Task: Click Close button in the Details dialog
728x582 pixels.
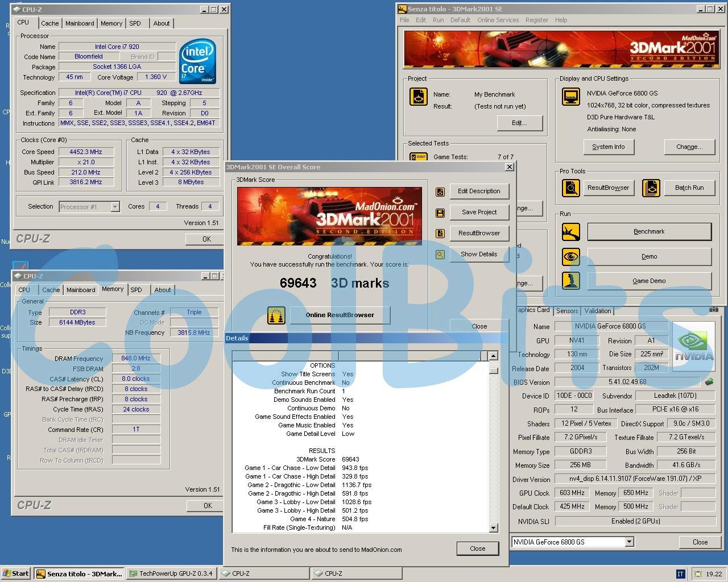Action: (478, 548)
